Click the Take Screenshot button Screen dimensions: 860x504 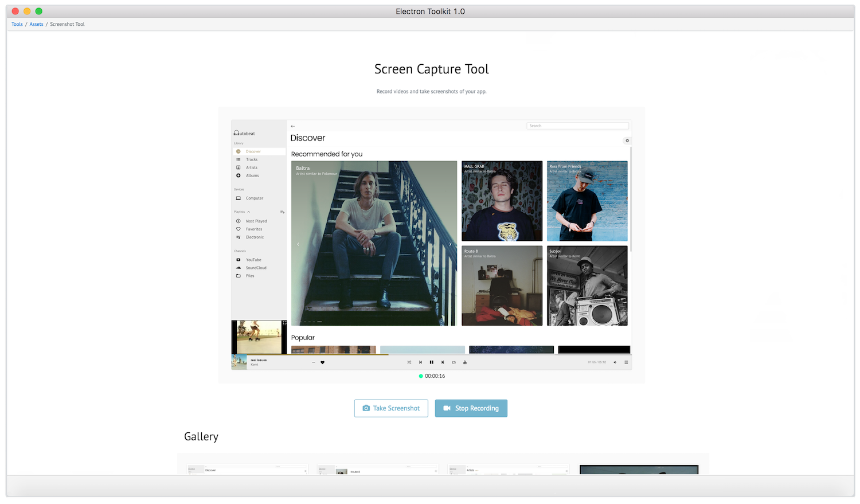coord(391,408)
